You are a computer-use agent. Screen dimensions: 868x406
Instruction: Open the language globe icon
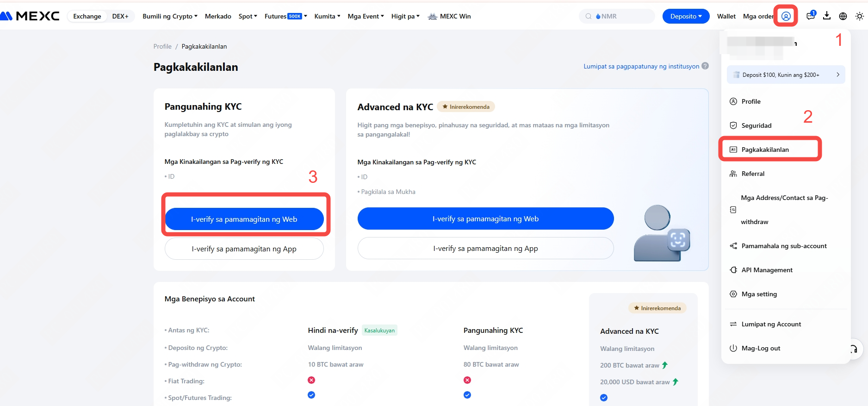tap(843, 16)
